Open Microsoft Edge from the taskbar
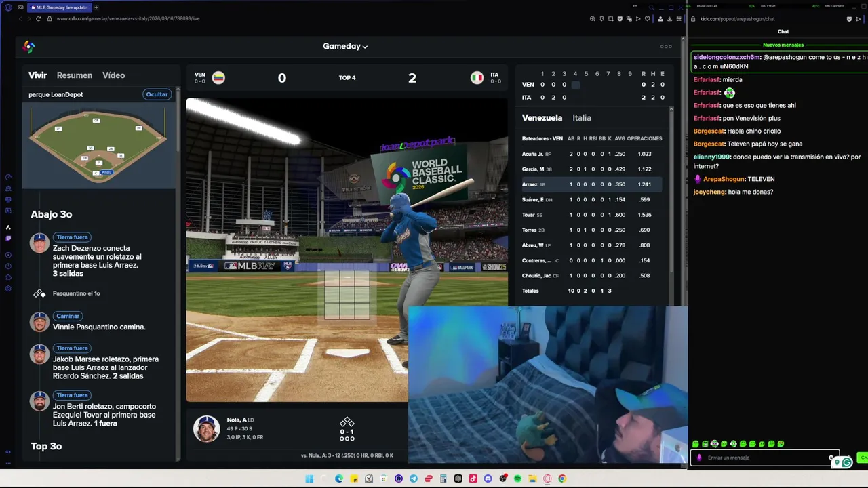 pos(339,479)
